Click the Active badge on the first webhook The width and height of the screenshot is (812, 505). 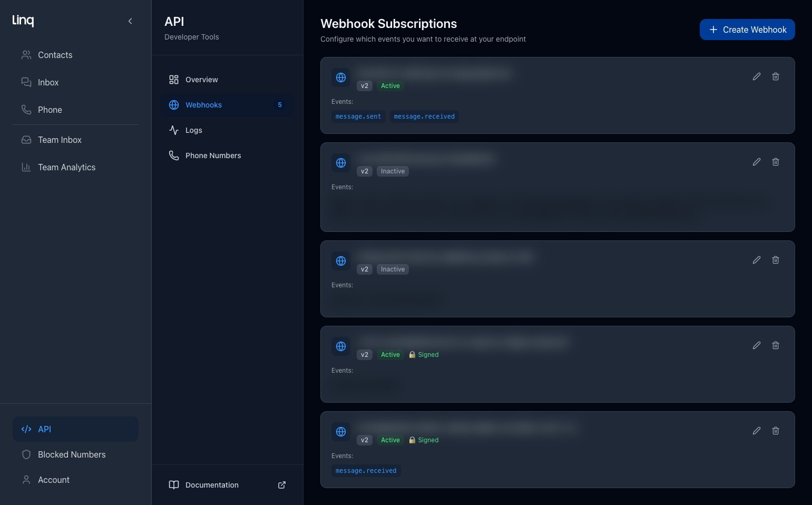click(390, 86)
